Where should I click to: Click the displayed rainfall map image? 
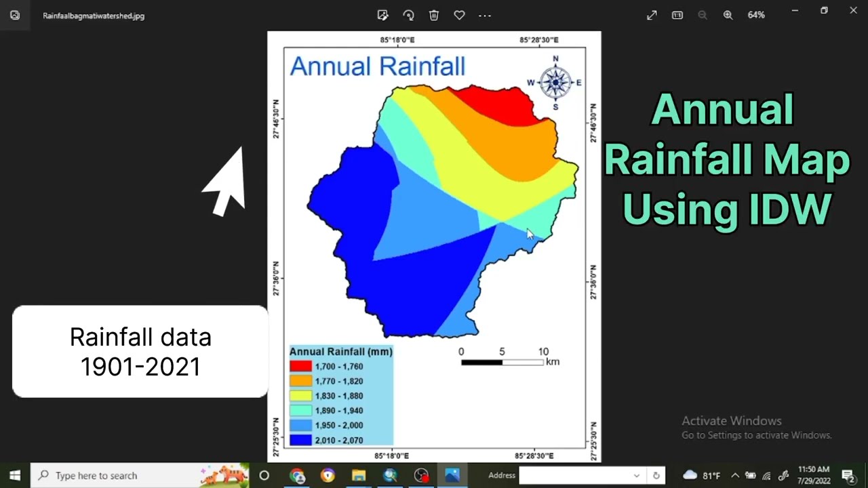pos(434,247)
